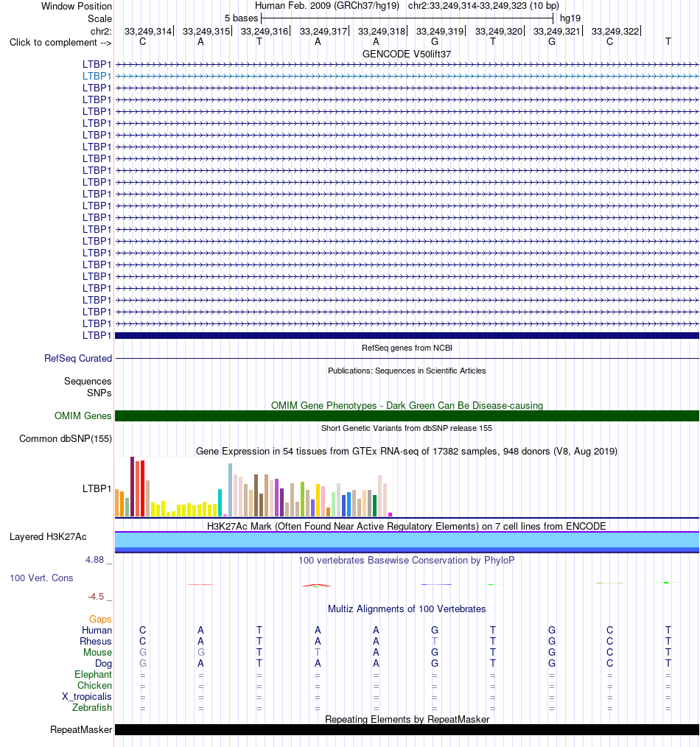Click the SNPs track label
Image resolution: width=700 pixels, height=747 pixels.
click(99, 393)
